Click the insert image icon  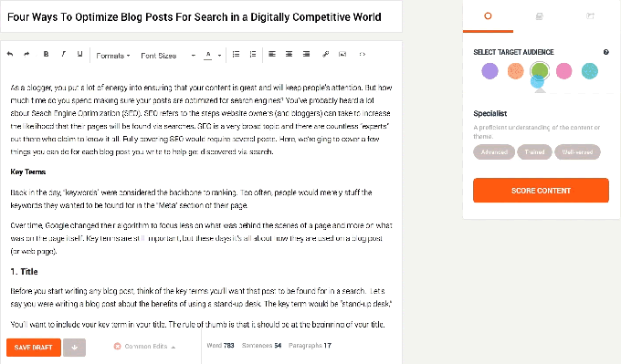click(342, 54)
